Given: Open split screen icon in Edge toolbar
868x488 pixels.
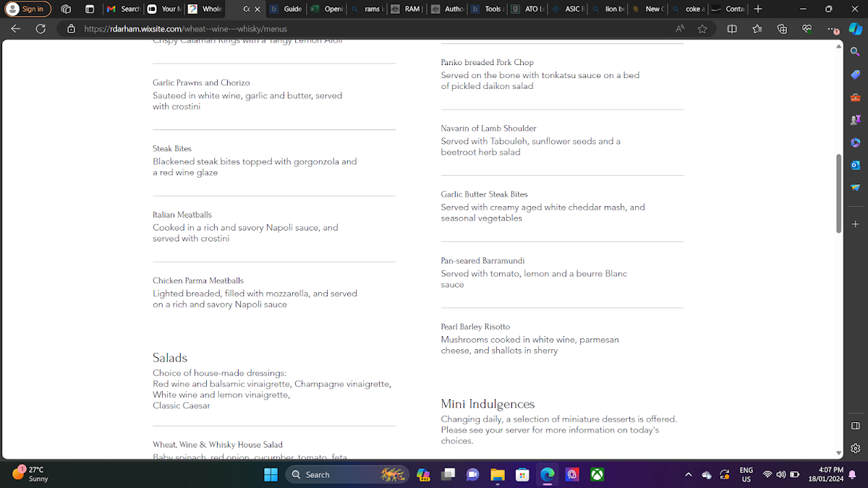Looking at the screenshot, I should 732,29.
